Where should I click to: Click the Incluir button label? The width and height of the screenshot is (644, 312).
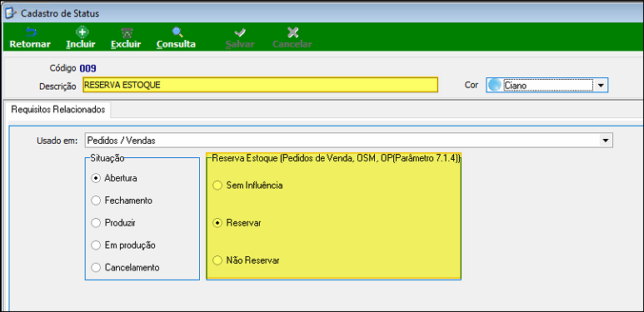(81, 44)
